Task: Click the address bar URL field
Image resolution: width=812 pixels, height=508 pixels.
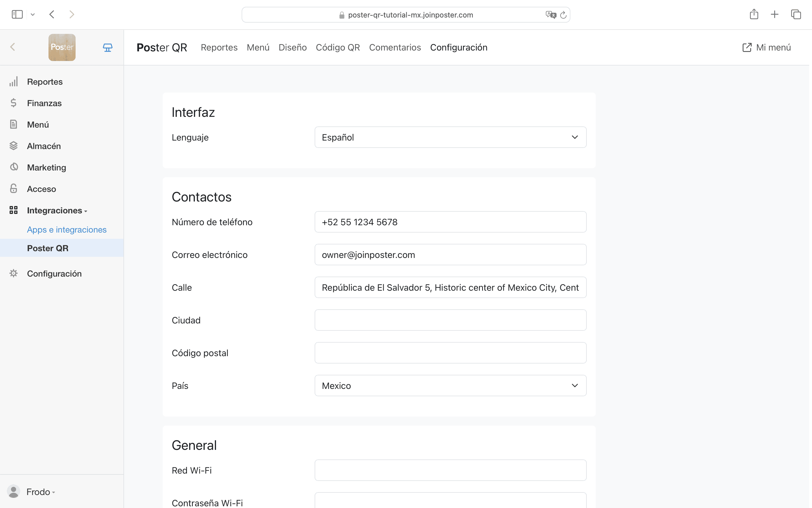Action: pos(406,15)
